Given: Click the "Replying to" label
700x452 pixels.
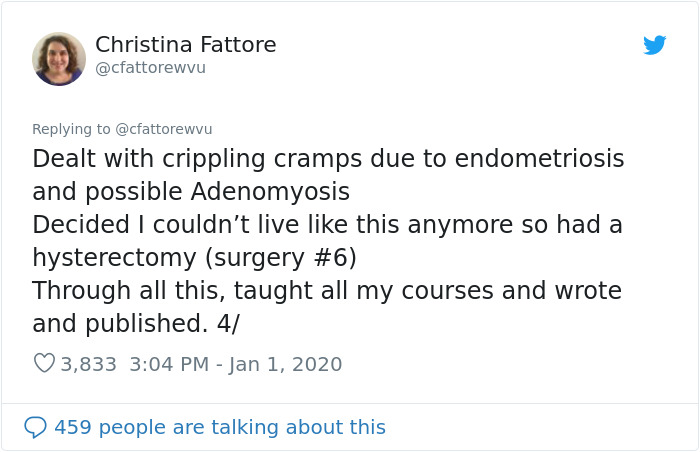Looking at the screenshot, I should tap(72, 129).
